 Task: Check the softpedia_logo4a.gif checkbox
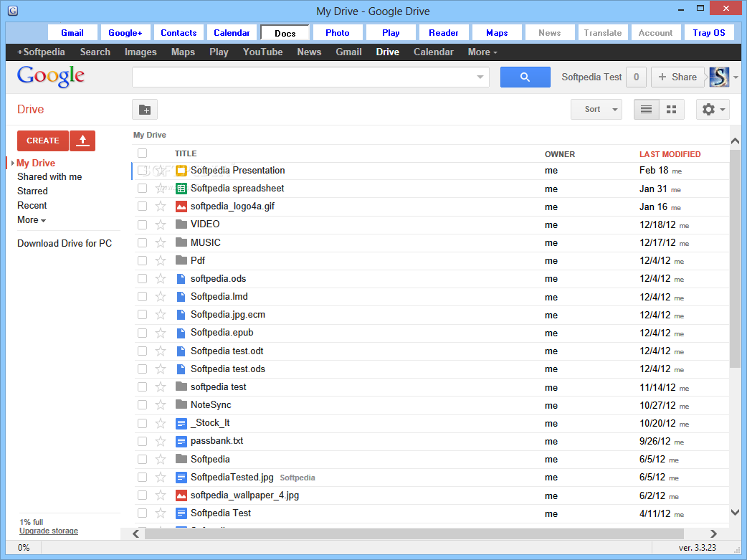143,207
